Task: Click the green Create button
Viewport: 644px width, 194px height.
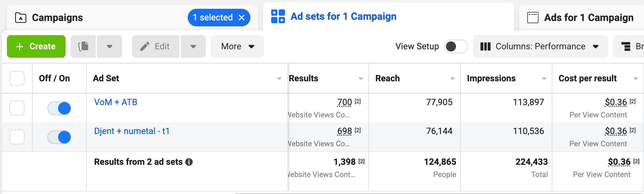Action: pos(36,46)
